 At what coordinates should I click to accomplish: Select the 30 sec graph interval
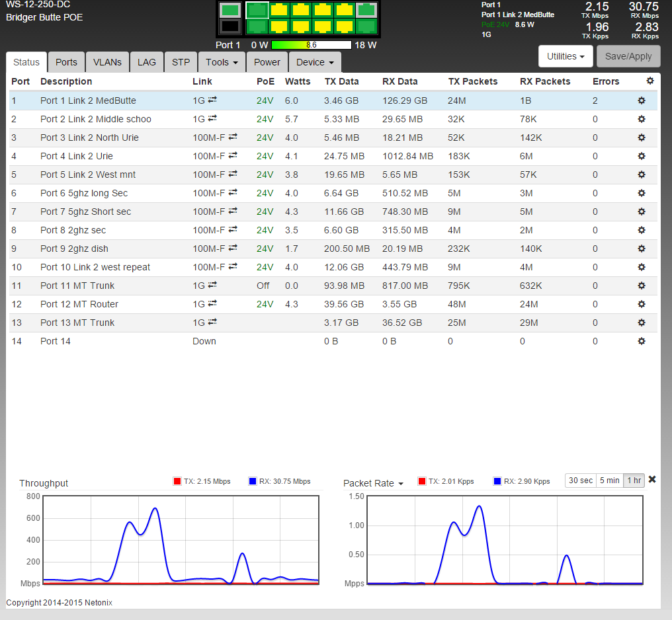tap(581, 481)
